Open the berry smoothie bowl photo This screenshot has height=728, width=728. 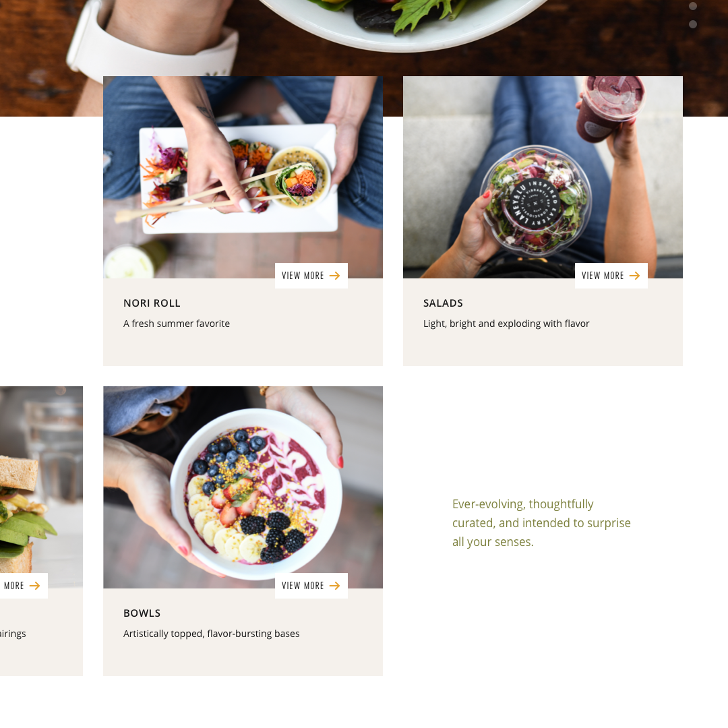tap(243, 487)
